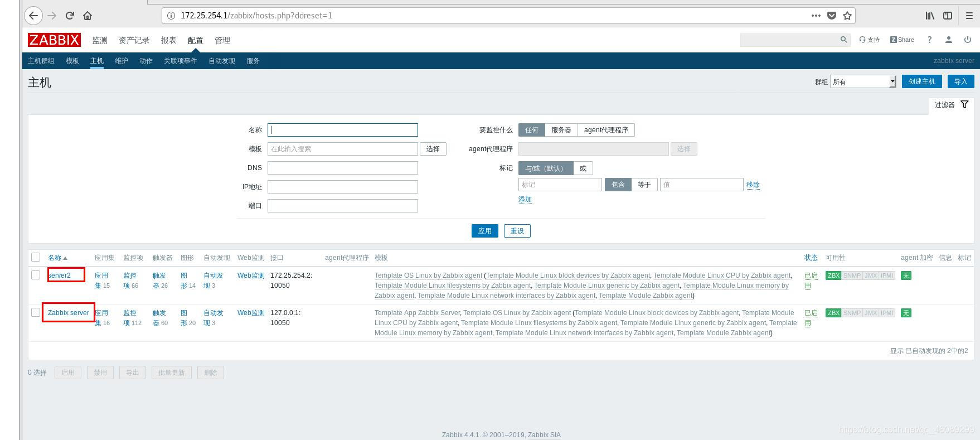Switch to the 自动发现 submenu tab
Screen dimensions: 980x440
pos(222,61)
